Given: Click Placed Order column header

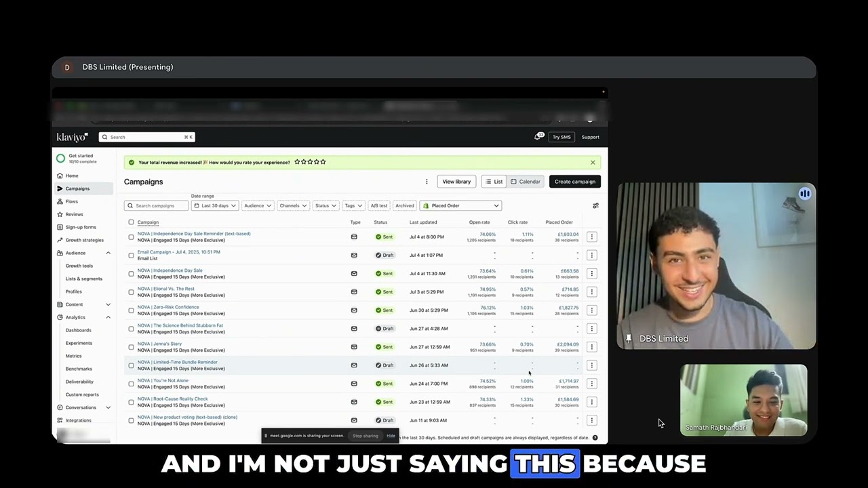Looking at the screenshot, I should [559, 222].
